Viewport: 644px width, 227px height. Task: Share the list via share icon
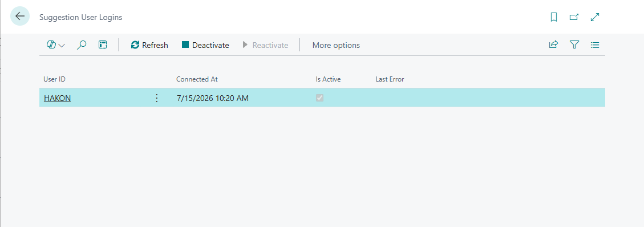554,44
